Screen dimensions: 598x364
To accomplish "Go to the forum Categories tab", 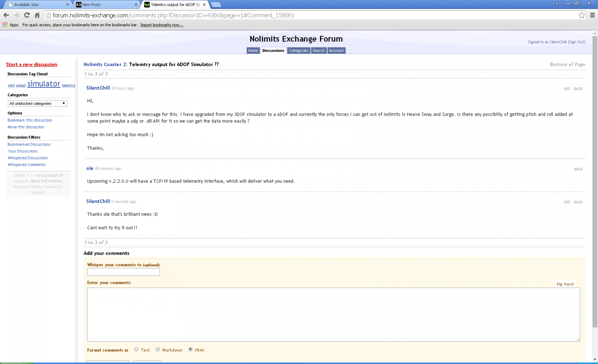I will [x=299, y=50].
